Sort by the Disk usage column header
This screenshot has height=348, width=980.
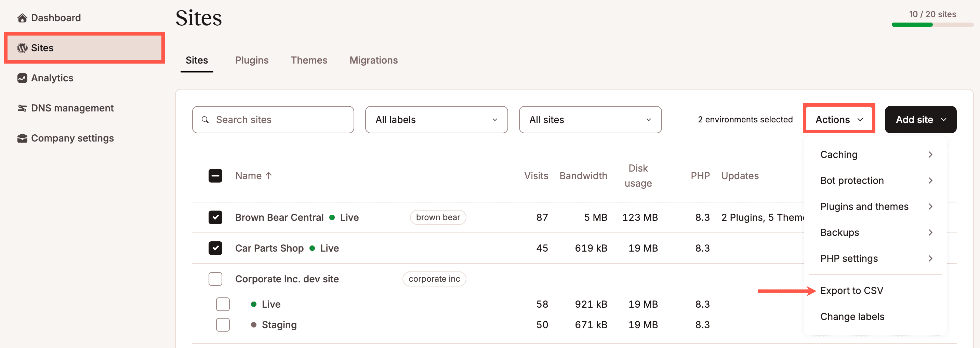pyautogui.click(x=638, y=176)
